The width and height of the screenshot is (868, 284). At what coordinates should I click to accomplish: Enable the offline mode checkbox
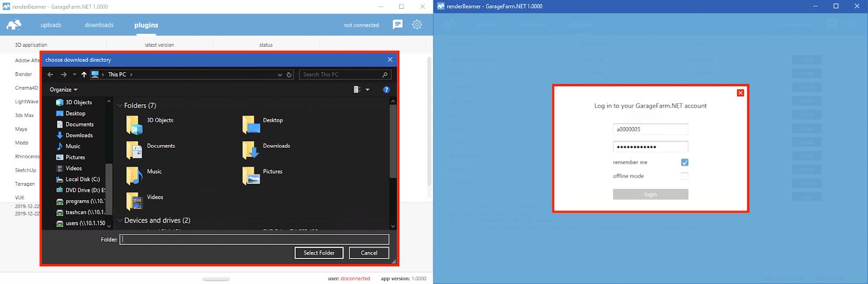point(685,176)
